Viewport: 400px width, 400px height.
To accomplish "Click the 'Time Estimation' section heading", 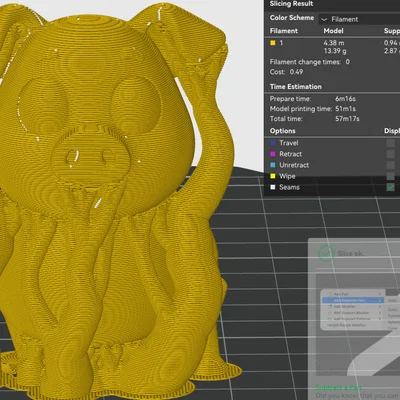I will tap(296, 87).
